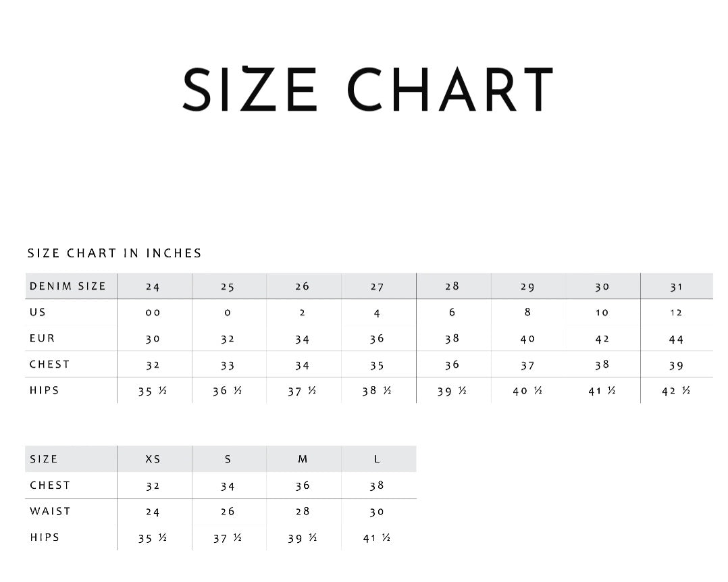This screenshot has height=582, width=728.
Task: Click the S column header
Action: [x=228, y=459]
